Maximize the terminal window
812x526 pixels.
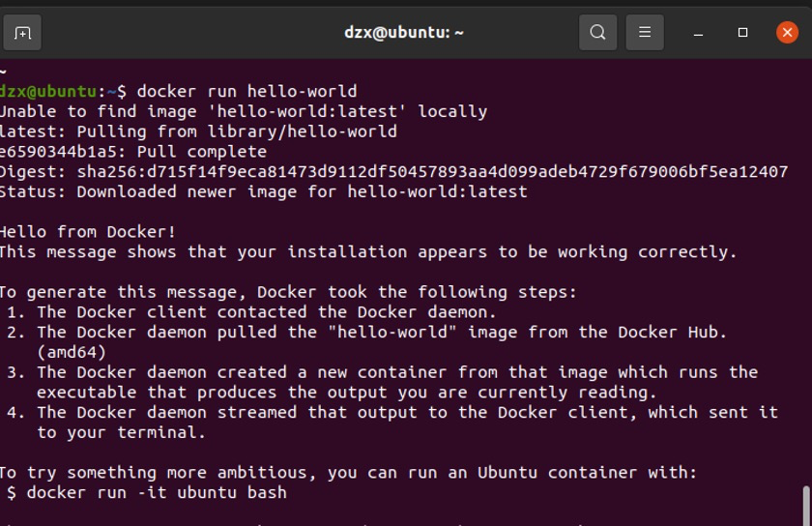[x=742, y=33]
